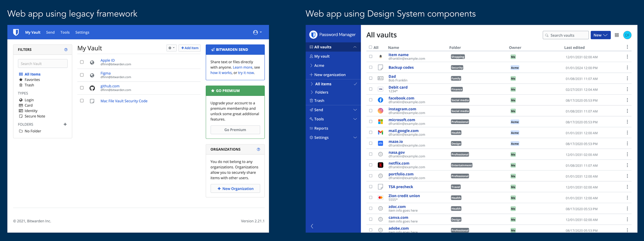The height and width of the screenshot is (241, 644).
Task: Check the github.com item checkbox
Action: pos(82,88)
